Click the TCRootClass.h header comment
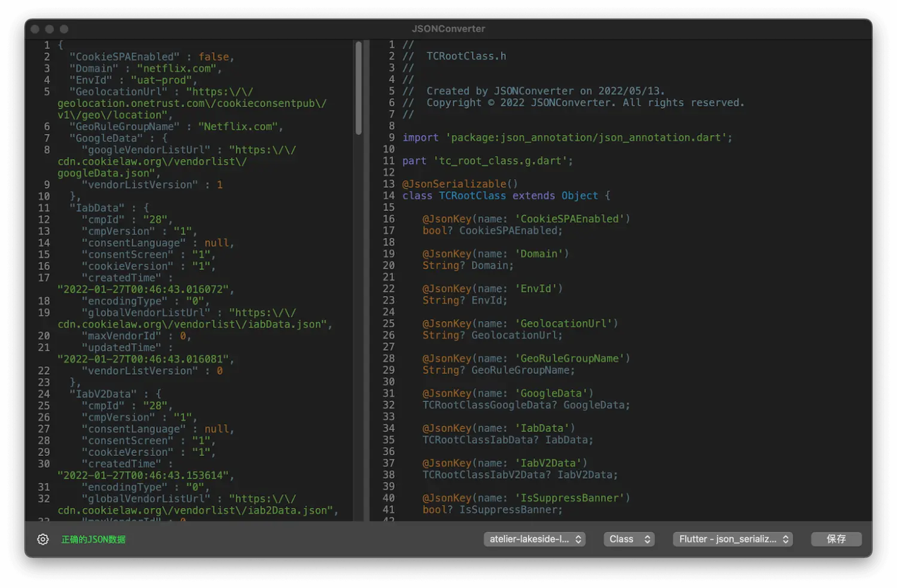 pos(465,56)
